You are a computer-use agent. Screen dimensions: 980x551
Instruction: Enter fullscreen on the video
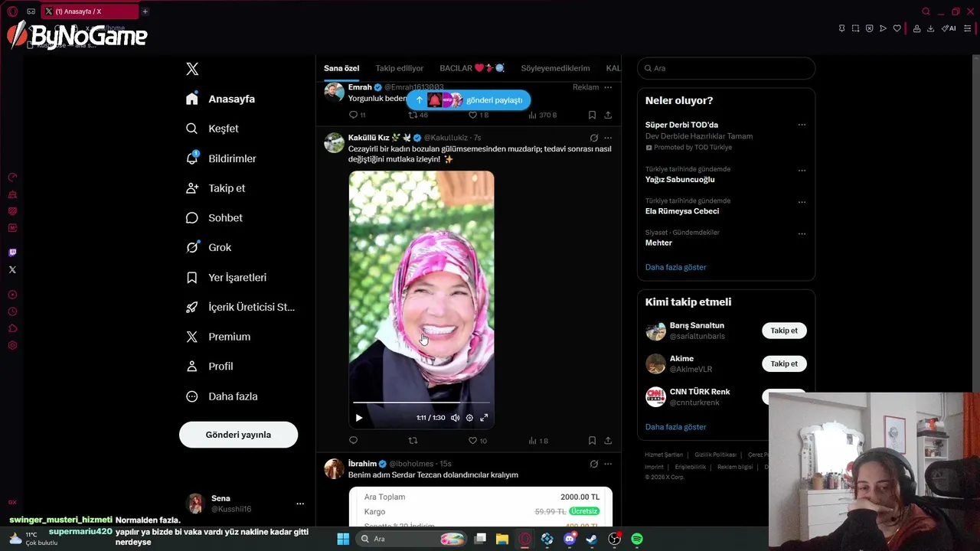coord(484,418)
